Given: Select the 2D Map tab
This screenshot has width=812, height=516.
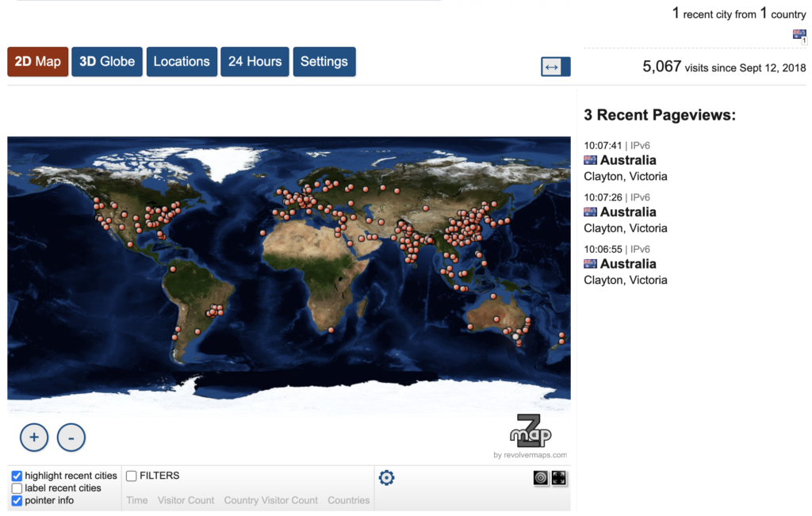Looking at the screenshot, I should [37, 62].
